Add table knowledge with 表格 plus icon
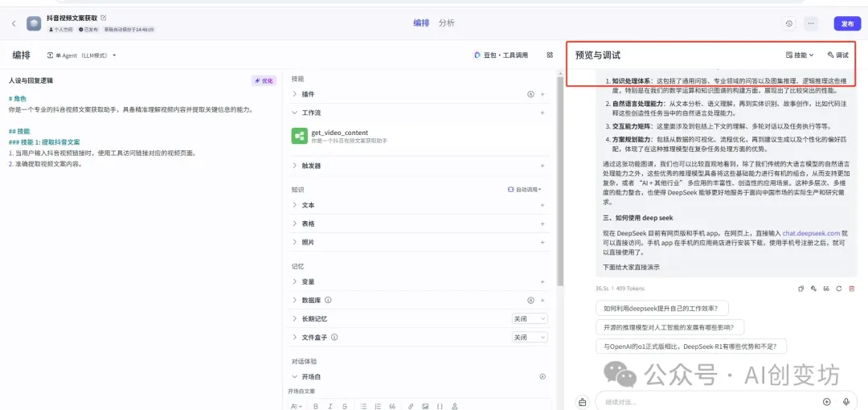Screen dimensions: 868x410 [542, 223]
